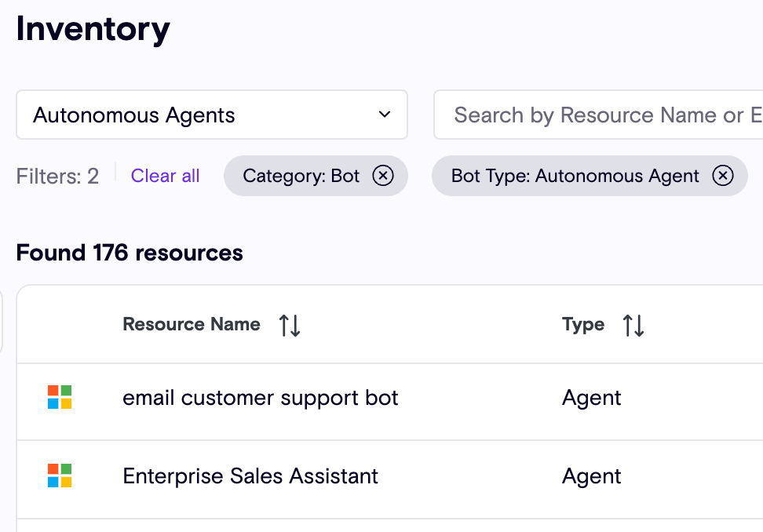Select the Resource Name column header
This screenshot has height=532, width=763.
pyautogui.click(x=191, y=324)
